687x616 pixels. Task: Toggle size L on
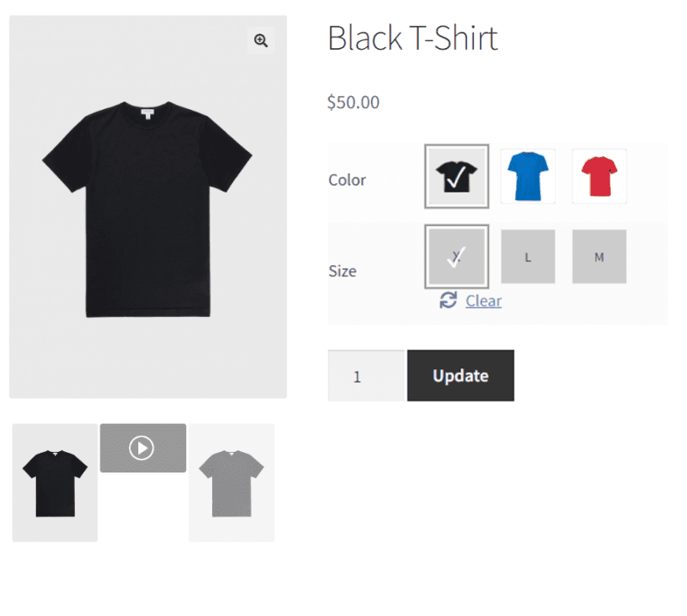pyautogui.click(x=527, y=256)
